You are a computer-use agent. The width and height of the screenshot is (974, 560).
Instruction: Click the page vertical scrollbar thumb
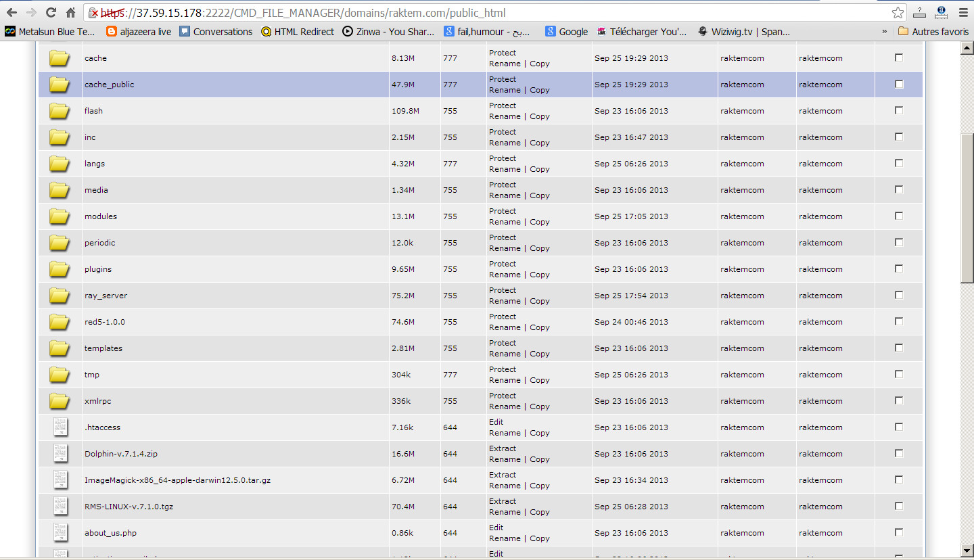point(967,207)
